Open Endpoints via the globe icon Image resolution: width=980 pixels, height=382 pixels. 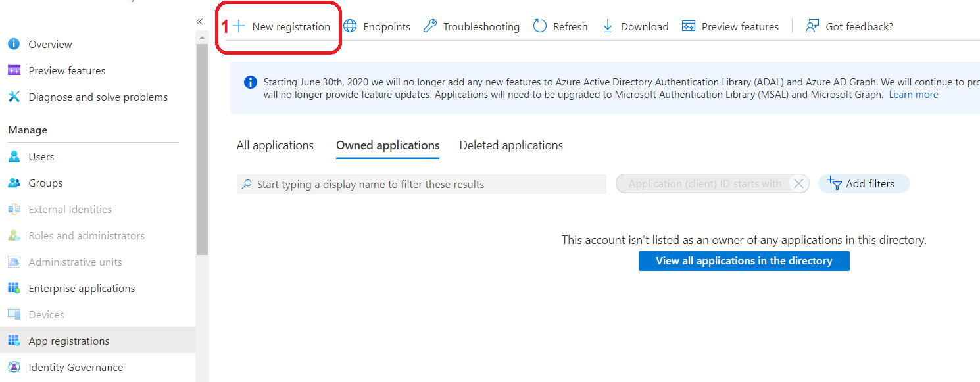[x=351, y=26]
